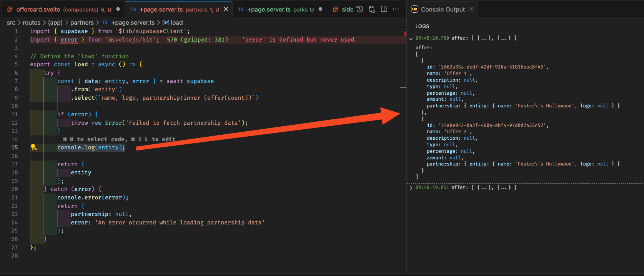Viewport: 644px width, 276px height.
Task: Click the 'offer:' label above the log array
Action: coord(424,48)
